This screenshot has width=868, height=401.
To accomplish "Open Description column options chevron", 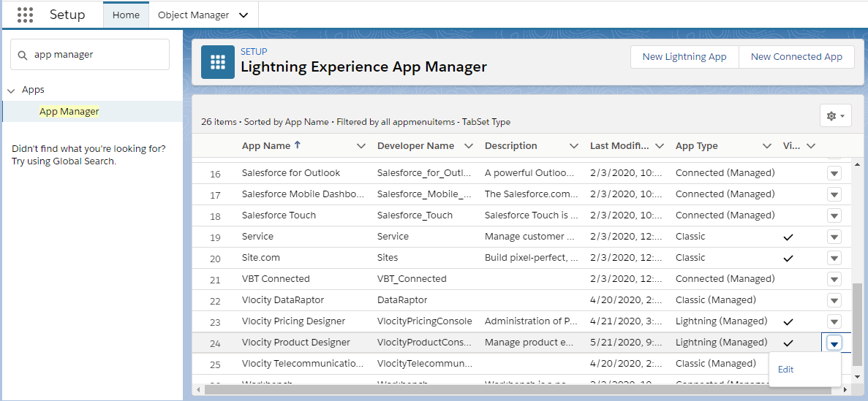I will 574,147.
